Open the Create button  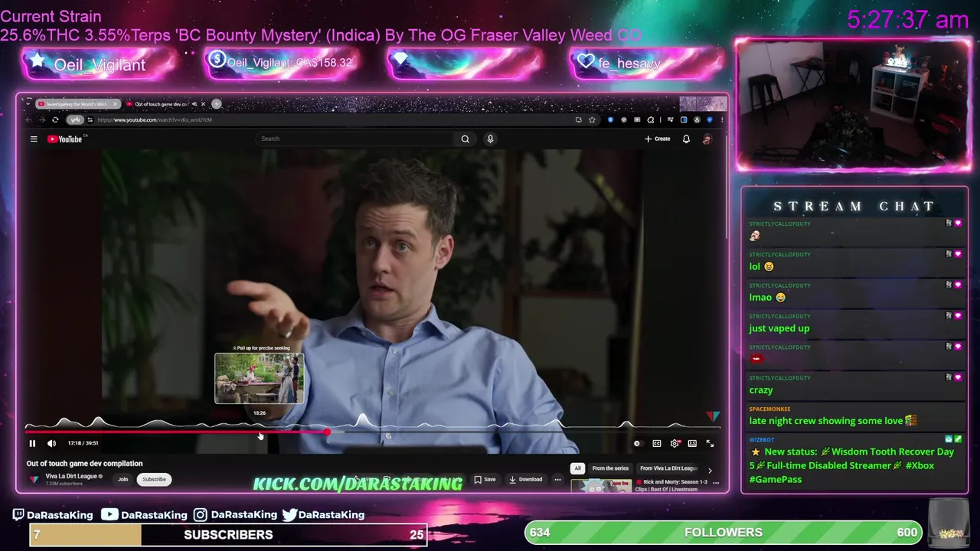click(658, 139)
